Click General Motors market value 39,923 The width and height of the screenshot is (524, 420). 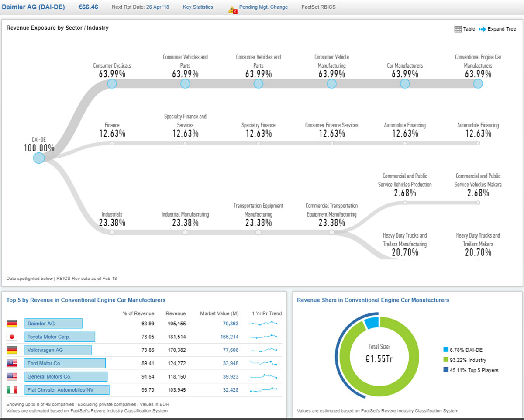click(231, 377)
